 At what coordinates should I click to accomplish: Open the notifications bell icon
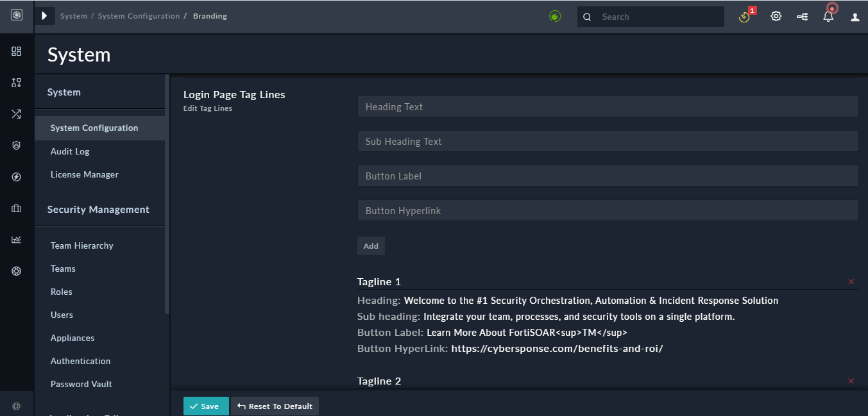point(829,15)
